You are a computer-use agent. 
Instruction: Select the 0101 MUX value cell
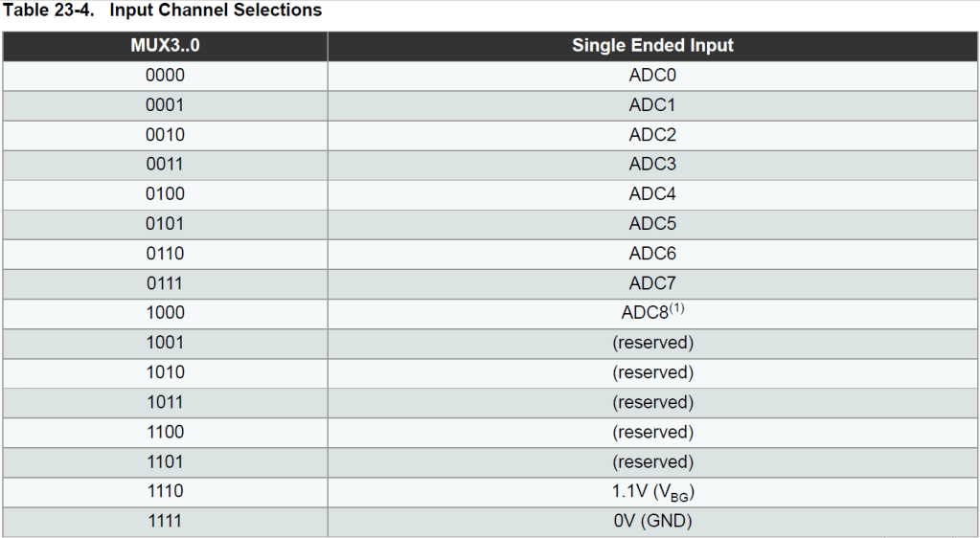165,223
